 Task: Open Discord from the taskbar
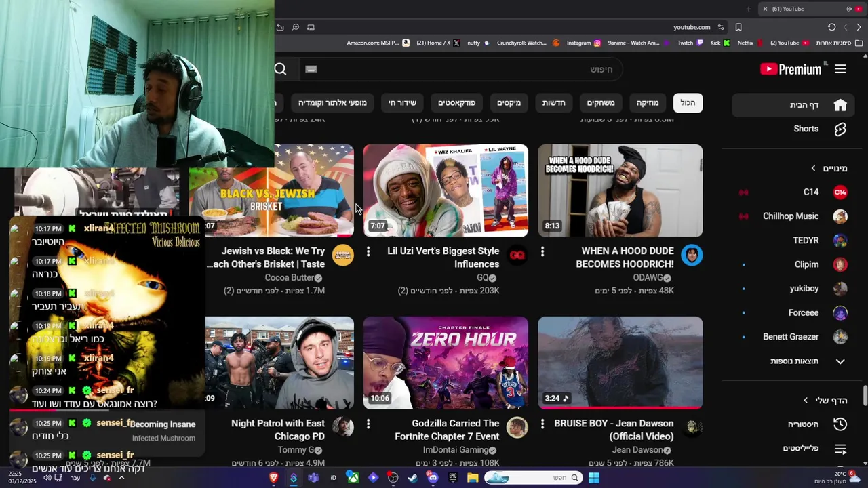[433, 478]
